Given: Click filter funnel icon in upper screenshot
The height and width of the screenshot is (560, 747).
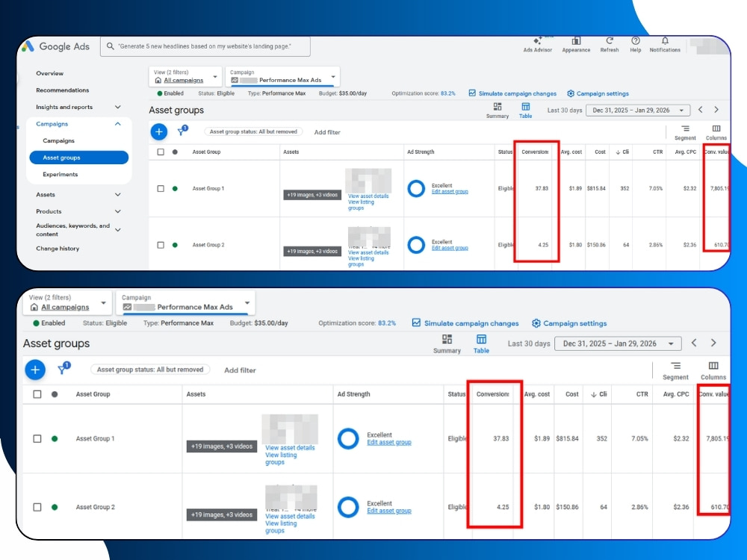Looking at the screenshot, I should tap(182, 131).
